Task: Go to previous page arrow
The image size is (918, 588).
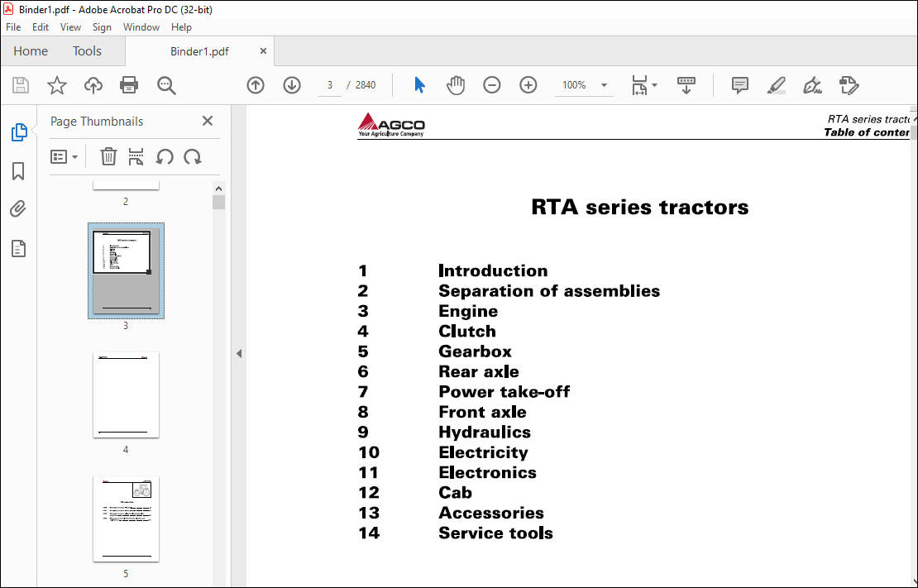Action: [x=256, y=85]
